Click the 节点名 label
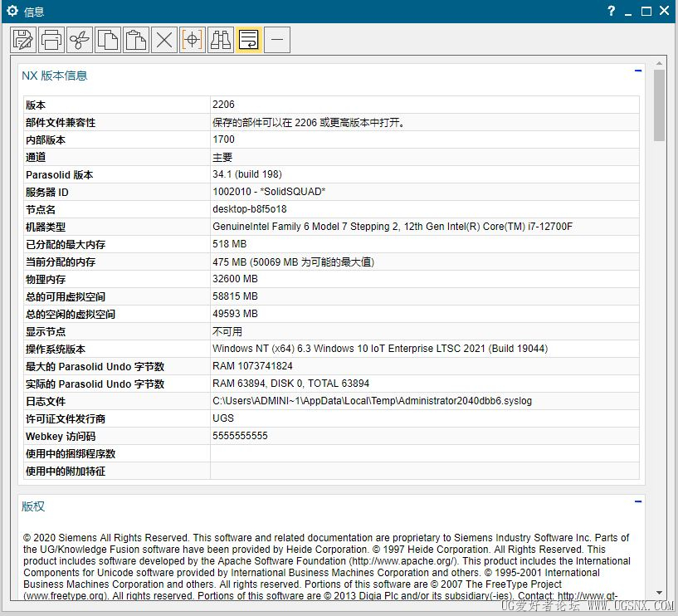 (x=41, y=210)
